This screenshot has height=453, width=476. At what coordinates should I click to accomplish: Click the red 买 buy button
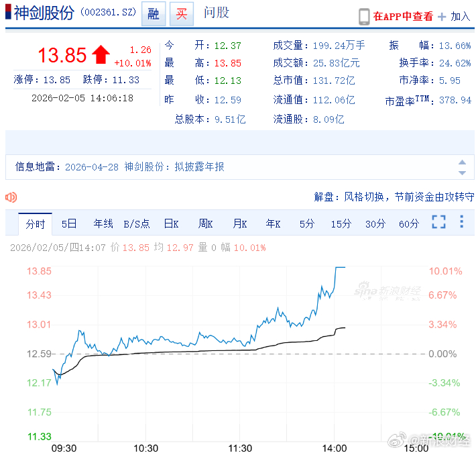181,13
